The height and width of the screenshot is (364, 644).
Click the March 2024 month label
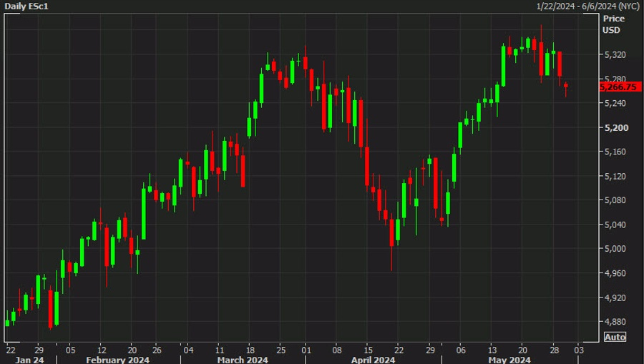(x=243, y=360)
